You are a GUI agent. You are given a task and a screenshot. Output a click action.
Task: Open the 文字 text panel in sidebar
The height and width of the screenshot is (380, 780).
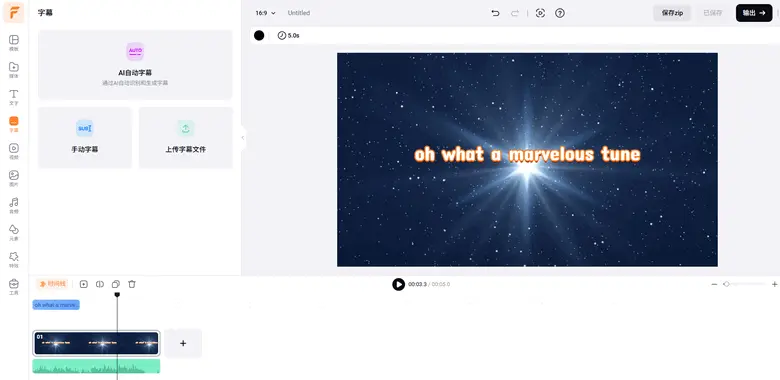click(14, 97)
